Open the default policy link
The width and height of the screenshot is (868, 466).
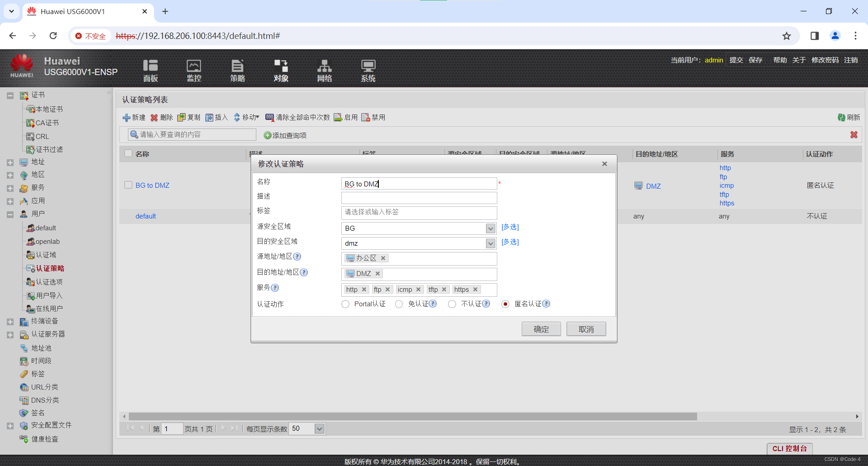point(146,216)
